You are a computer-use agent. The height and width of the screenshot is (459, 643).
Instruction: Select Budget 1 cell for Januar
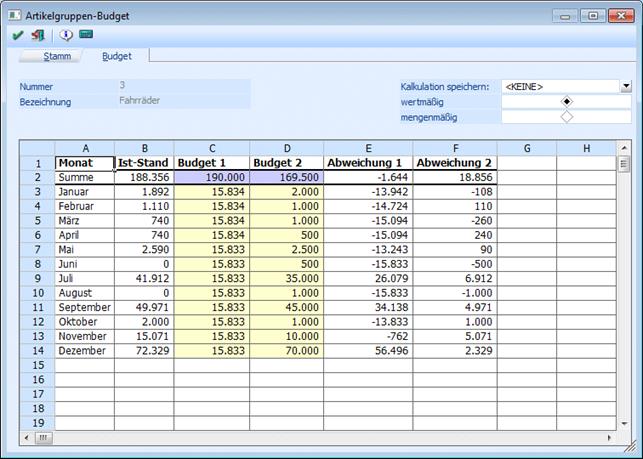[x=211, y=192]
